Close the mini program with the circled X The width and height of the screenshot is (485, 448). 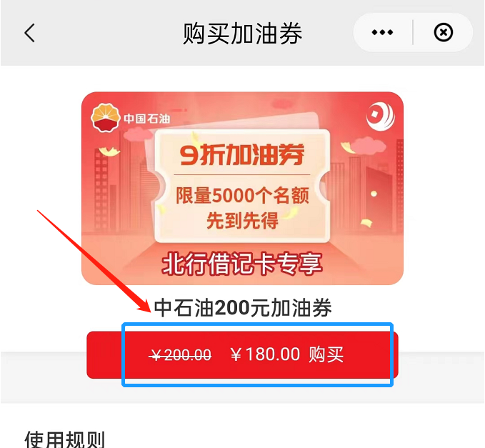(x=444, y=32)
